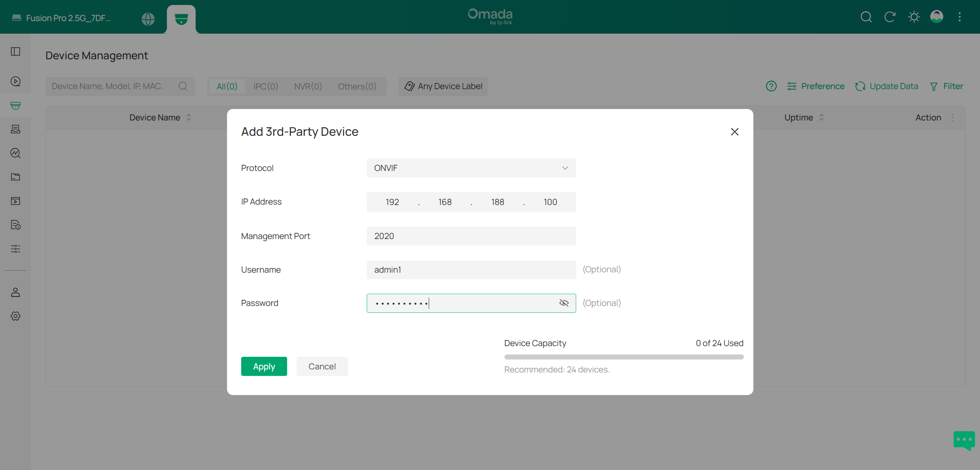Open the logs document sidebar icon
The image size is (980, 470).
pyautogui.click(x=16, y=225)
